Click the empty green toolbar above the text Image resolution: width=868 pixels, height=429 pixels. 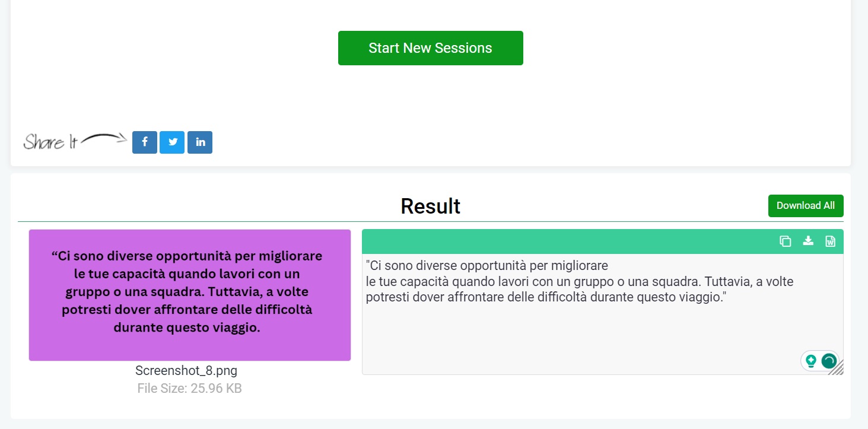pos(564,241)
